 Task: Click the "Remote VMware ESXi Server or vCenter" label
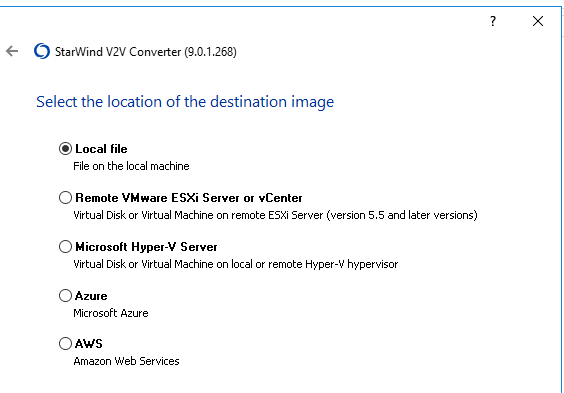click(x=189, y=198)
